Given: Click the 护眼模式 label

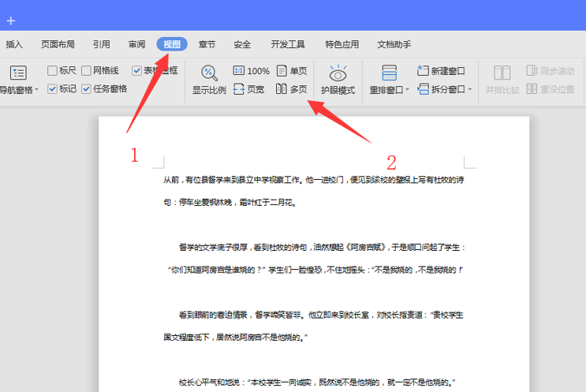Looking at the screenshot, I should pos(338,90).
